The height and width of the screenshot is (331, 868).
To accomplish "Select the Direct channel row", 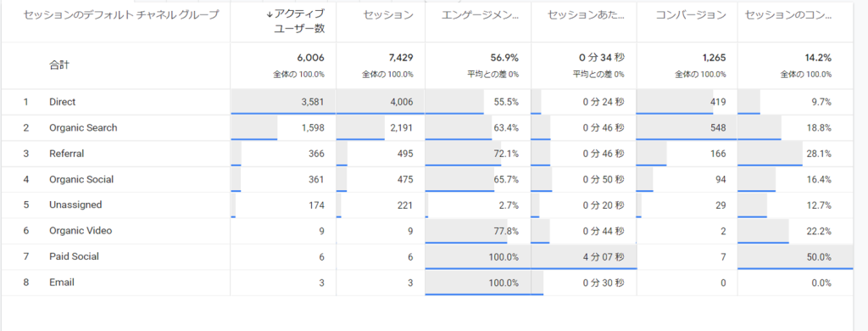I will click(427, 102).
